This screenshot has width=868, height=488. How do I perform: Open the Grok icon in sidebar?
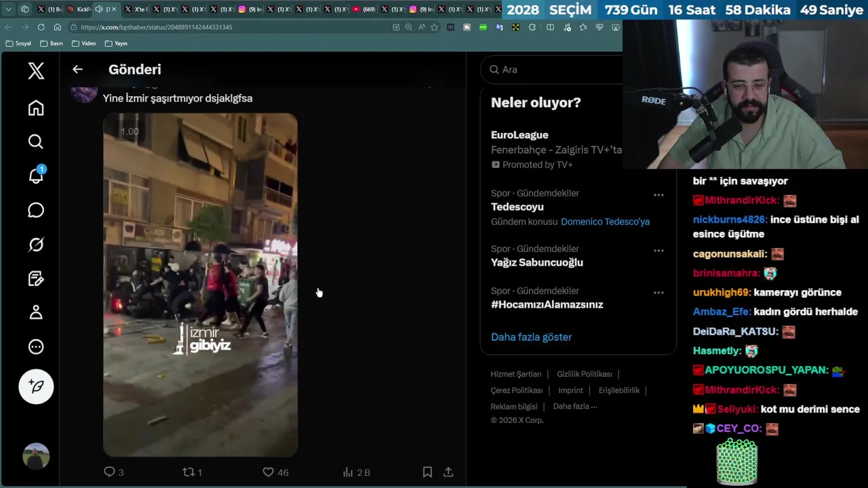(36, 245)
